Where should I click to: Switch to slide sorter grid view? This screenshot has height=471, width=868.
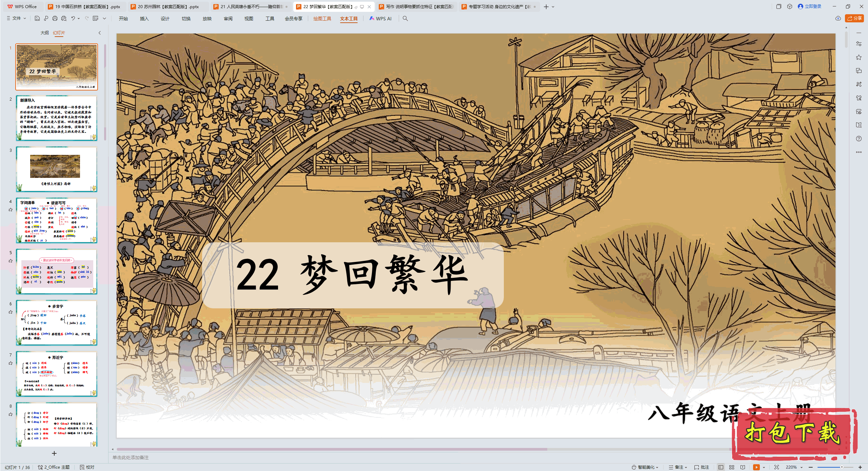point(732,467)
